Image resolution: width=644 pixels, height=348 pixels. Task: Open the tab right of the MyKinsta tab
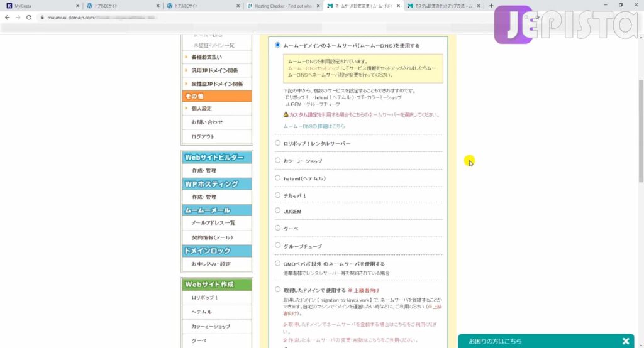tap(121, 6)
